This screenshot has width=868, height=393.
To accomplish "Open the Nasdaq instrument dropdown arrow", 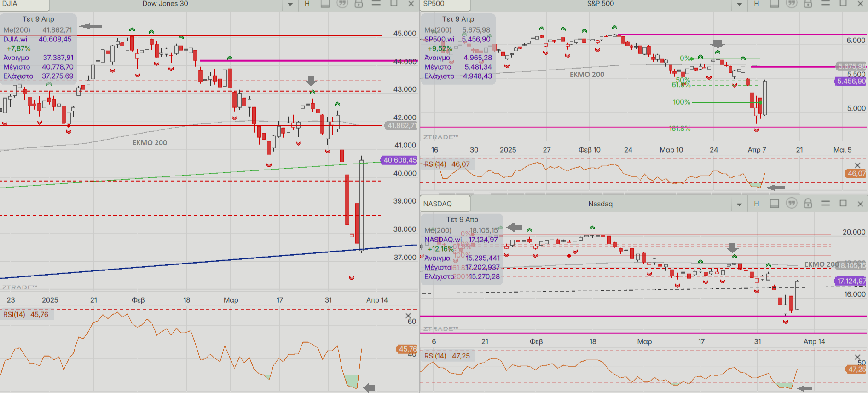I will tap(739, 204).
